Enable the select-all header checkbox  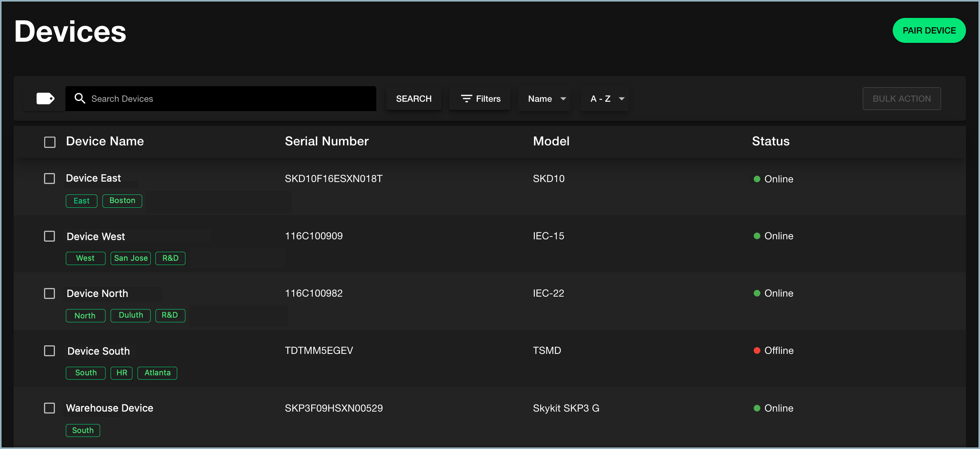[50, 141]
